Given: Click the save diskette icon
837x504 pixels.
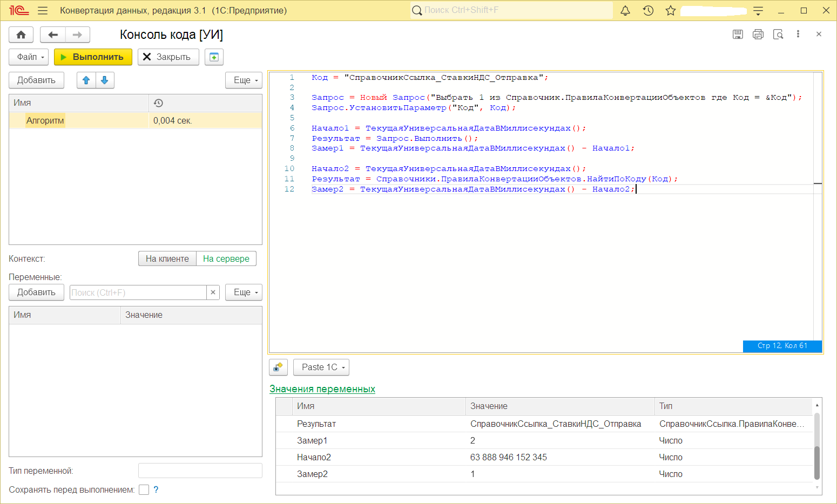Looking at the screenshot, I should 738,34.
